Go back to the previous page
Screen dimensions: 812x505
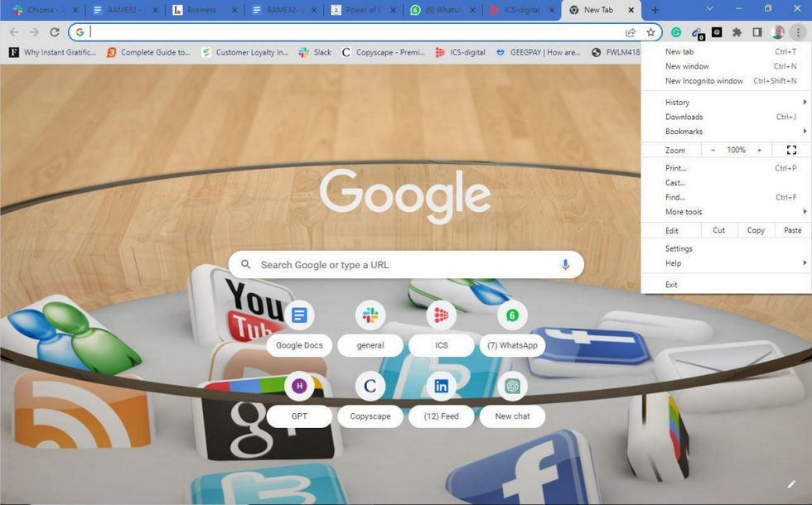tap(14, 32)
